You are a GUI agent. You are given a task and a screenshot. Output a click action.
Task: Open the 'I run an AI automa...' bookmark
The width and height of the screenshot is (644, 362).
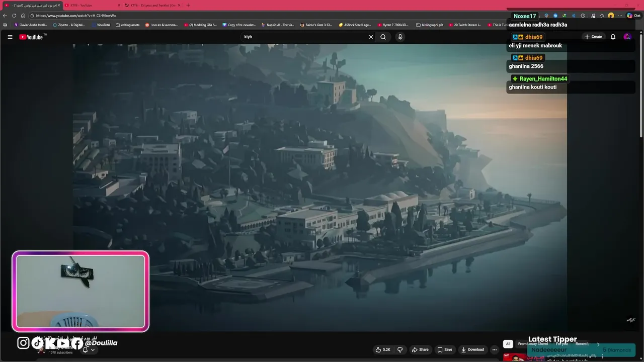coord(162,25)
